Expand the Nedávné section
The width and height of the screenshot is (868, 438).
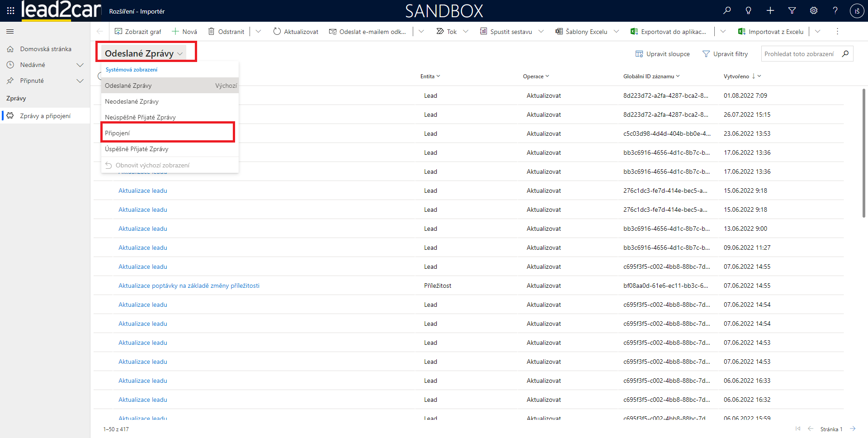(x=80, y=65)
